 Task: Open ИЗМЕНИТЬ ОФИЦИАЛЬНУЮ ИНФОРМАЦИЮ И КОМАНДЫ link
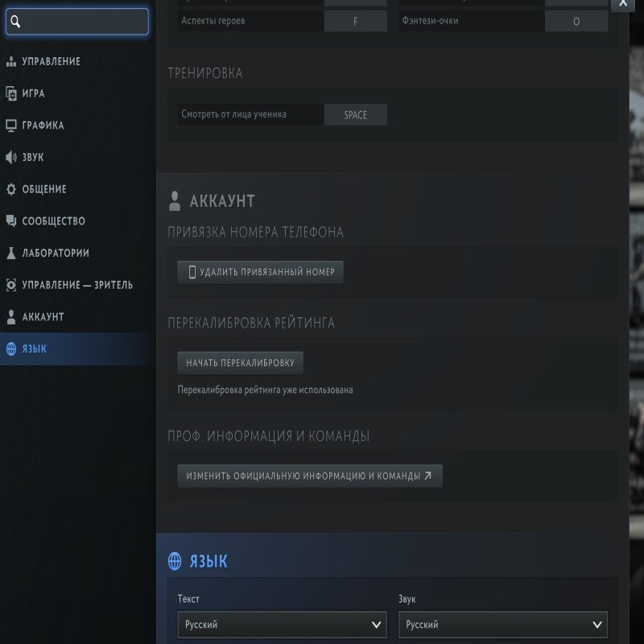click(x=309, y=476)
